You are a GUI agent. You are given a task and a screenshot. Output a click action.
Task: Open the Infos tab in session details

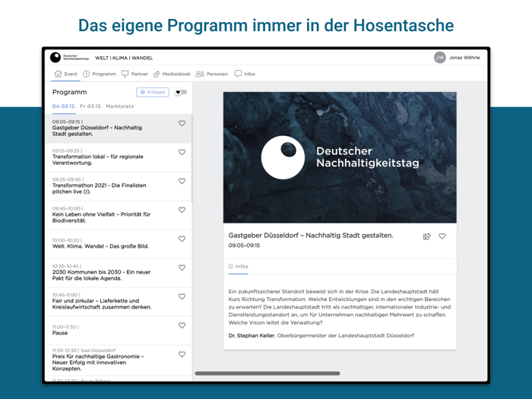(x=238, y=267)
